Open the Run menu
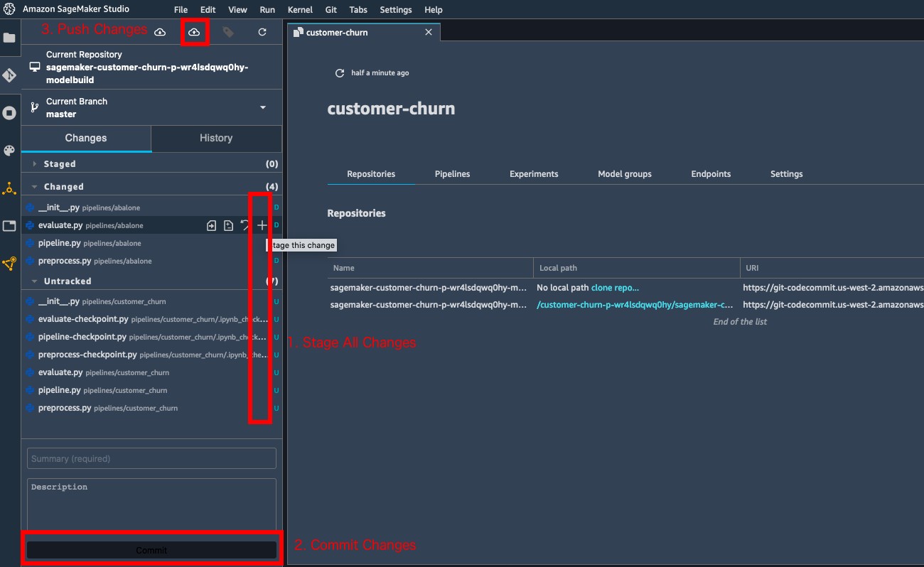 pyautogui.click(x=267, y=10)
